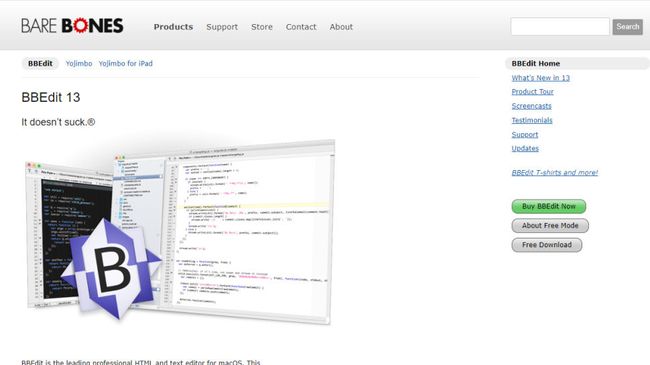
Task: Select the BBEdit product tab
Action: pos(40,63)
